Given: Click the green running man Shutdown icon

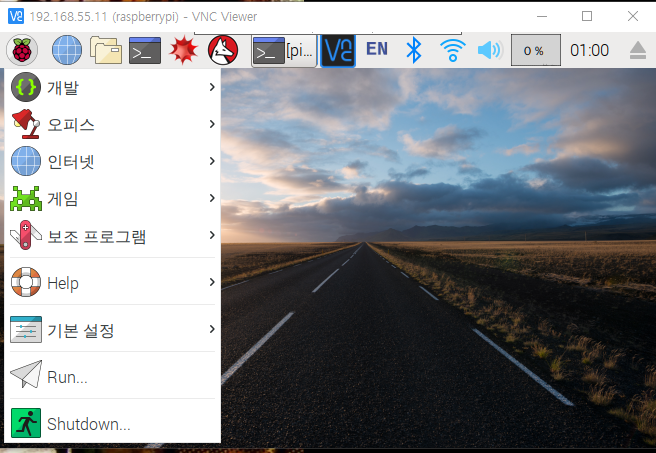Looking at the screenshot, I should (x=26, y=423).
